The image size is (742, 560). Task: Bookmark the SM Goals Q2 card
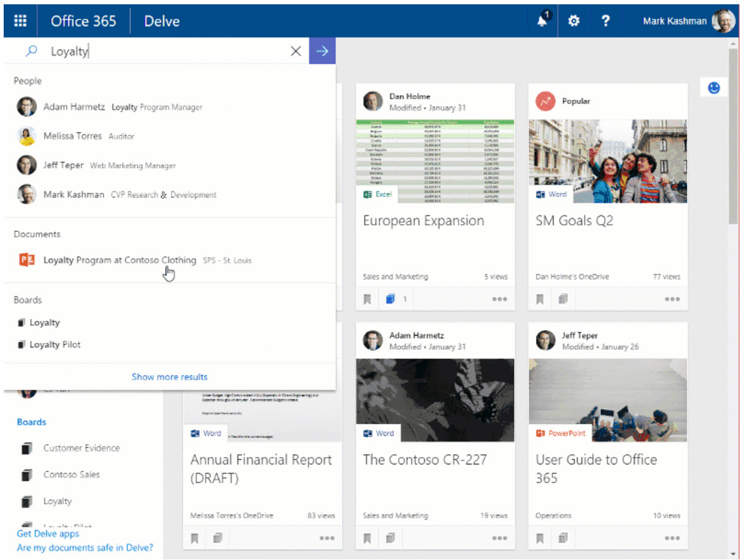540,299
